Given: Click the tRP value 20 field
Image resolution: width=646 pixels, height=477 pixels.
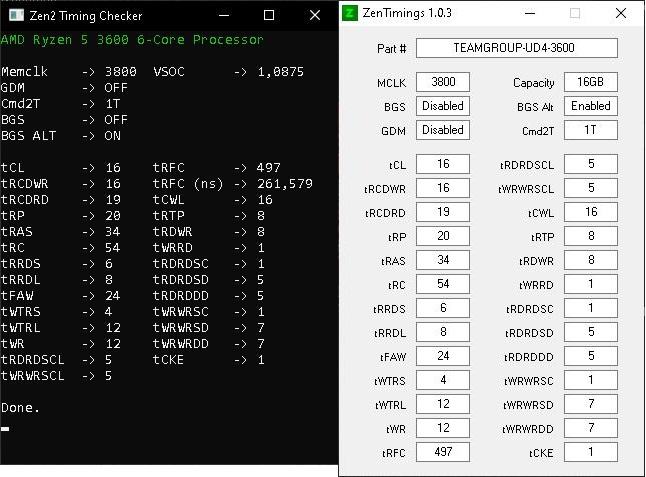Looking at the screenshot, I should (443, 236).
